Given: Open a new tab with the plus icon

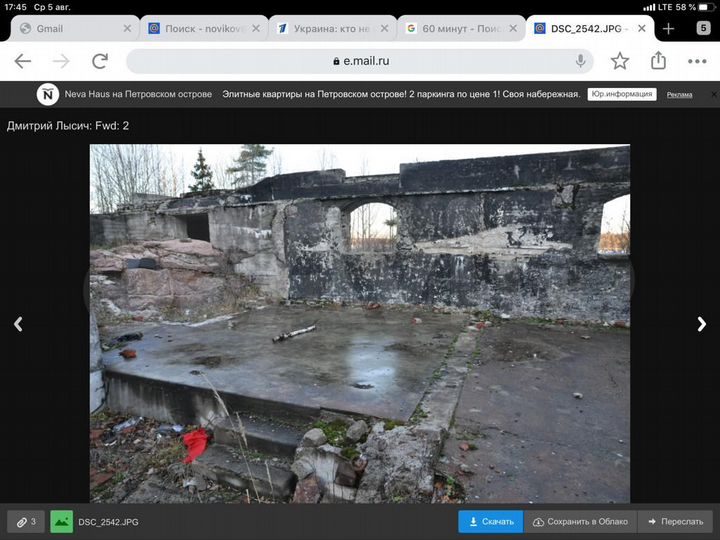Looking at the screenshot, I should [669, 28].
